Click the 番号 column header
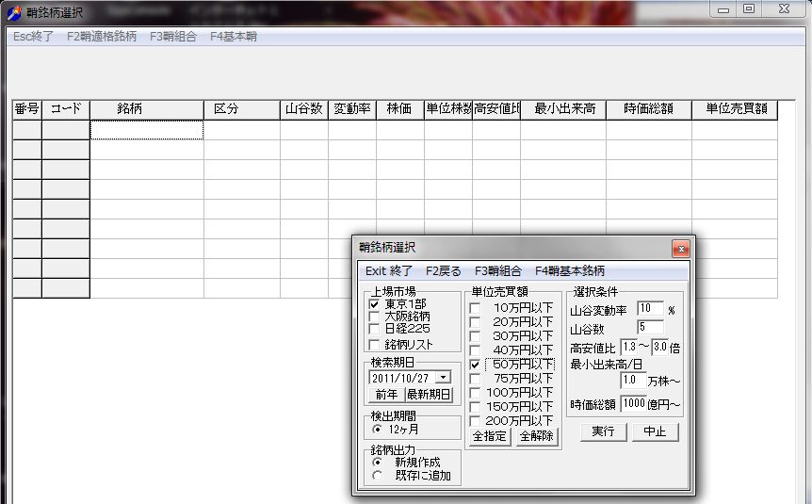 coord(27,110)
